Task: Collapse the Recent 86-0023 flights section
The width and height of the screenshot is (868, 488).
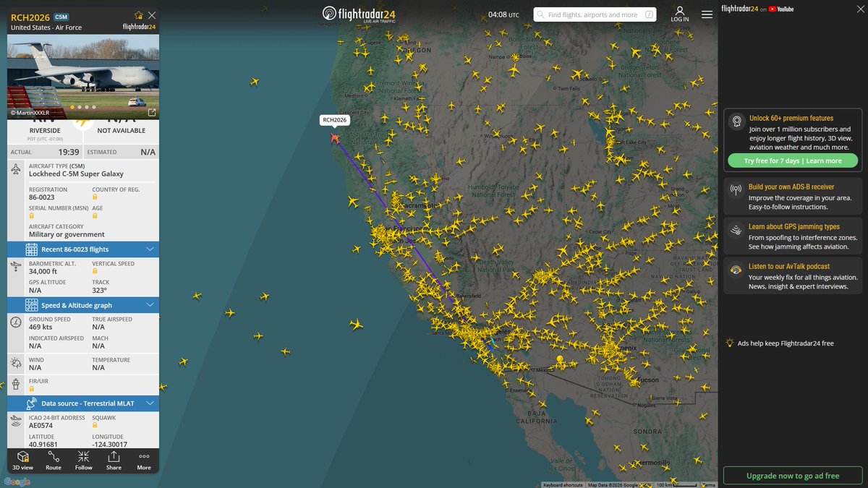Action: [x=150, y=249]
